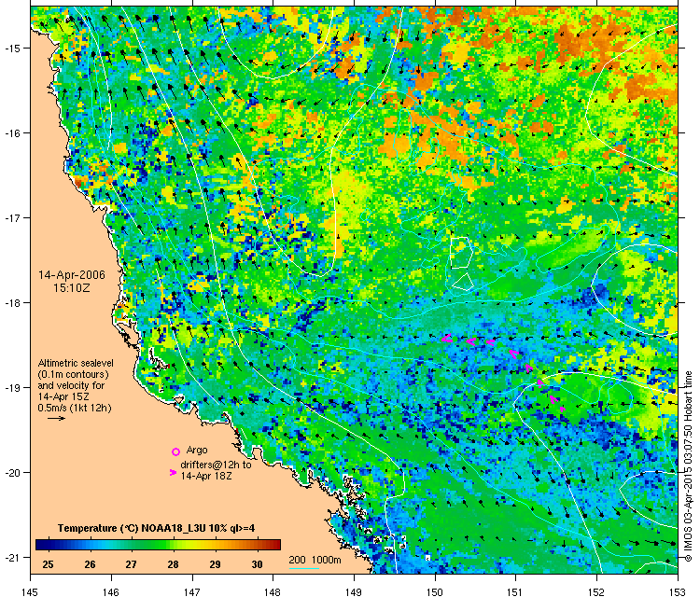Click the date label 14-Apr-2006
Viewport: 700px width, 597px height.
[x=72, y=275]
